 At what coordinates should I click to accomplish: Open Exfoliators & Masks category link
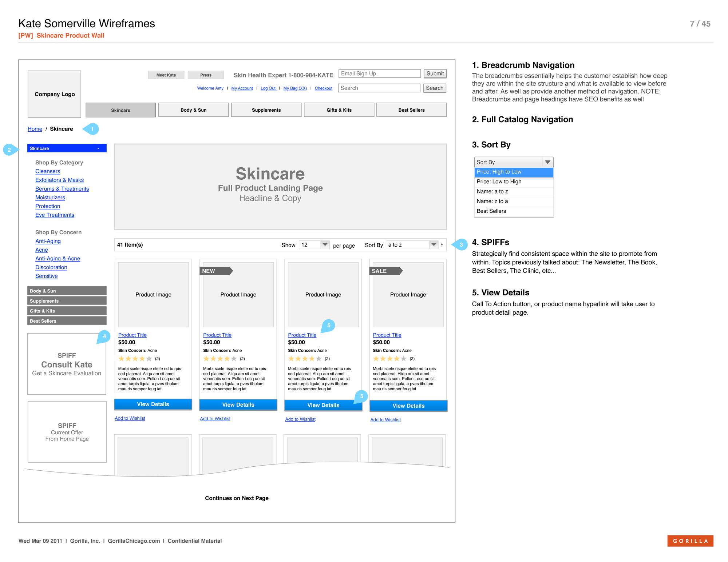click(x=59, y=180)
